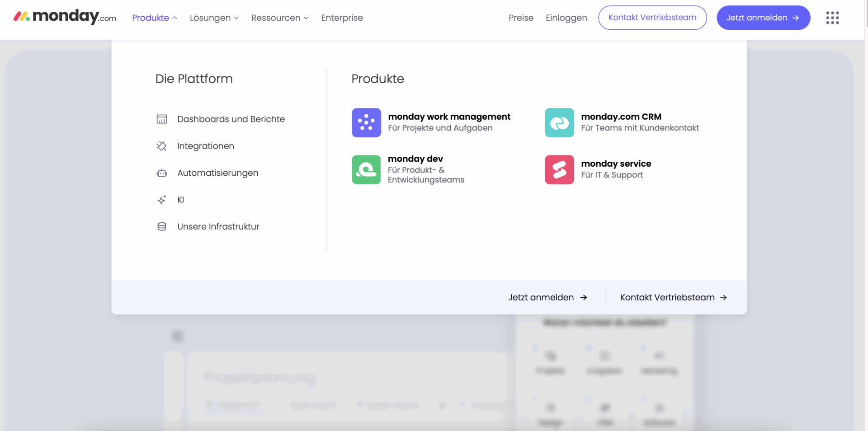Click the green monday dev product icon
Screen dimensions: 868x431
[366, 169]
